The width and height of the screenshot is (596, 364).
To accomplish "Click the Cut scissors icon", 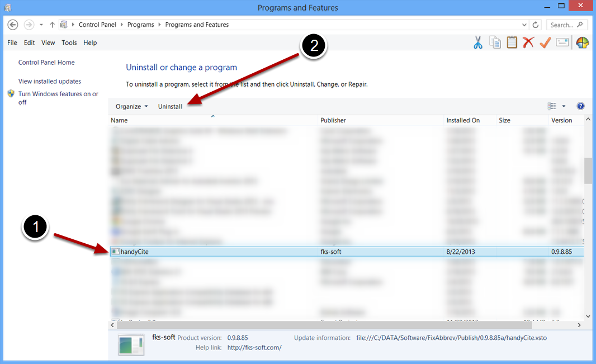I will tap(477, 42).
